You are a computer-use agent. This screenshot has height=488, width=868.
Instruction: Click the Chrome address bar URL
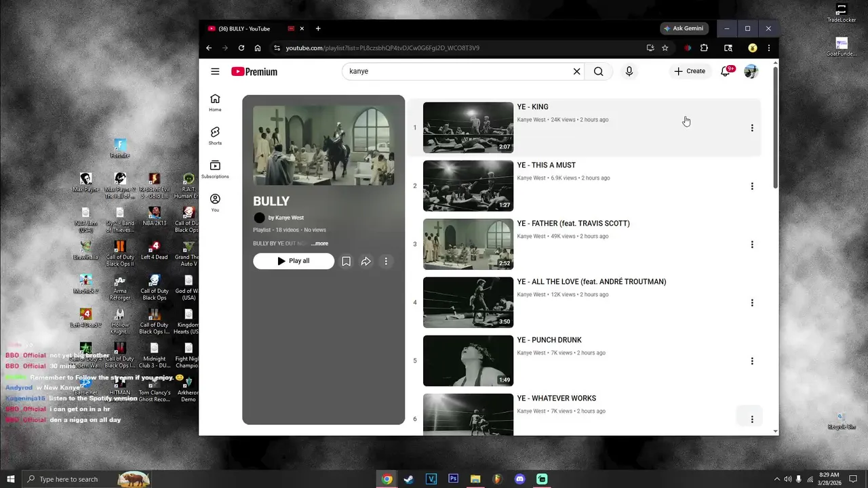click(x=382, y=48)
